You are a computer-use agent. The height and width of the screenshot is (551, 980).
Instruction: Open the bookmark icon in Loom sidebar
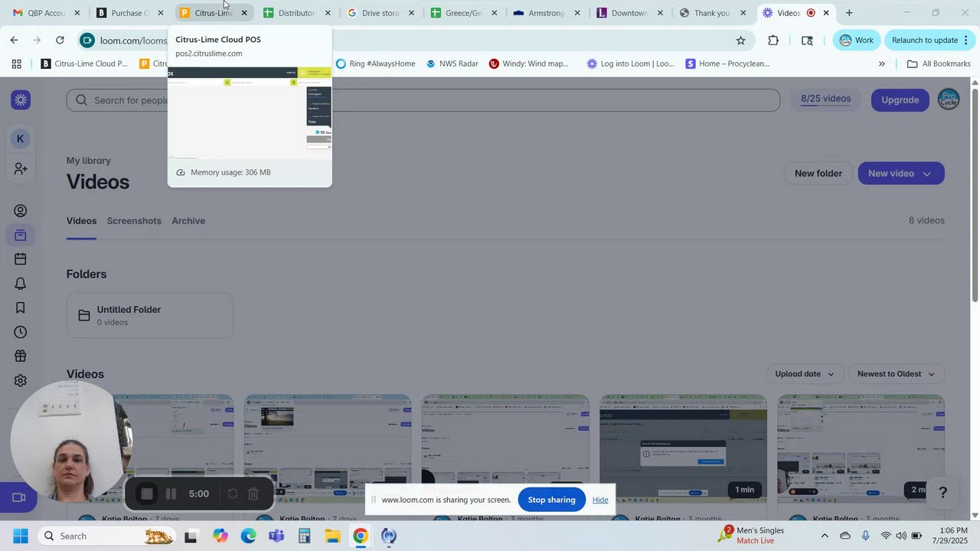21,308
